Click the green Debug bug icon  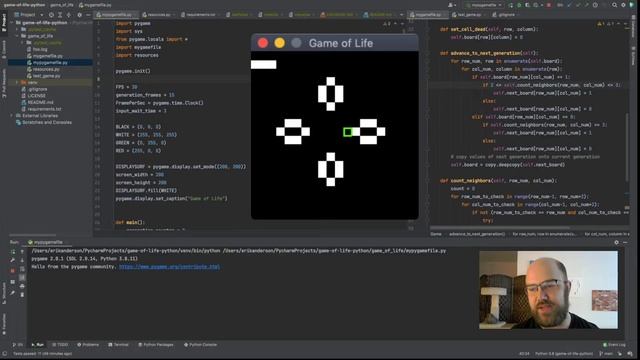pos(519,5)
